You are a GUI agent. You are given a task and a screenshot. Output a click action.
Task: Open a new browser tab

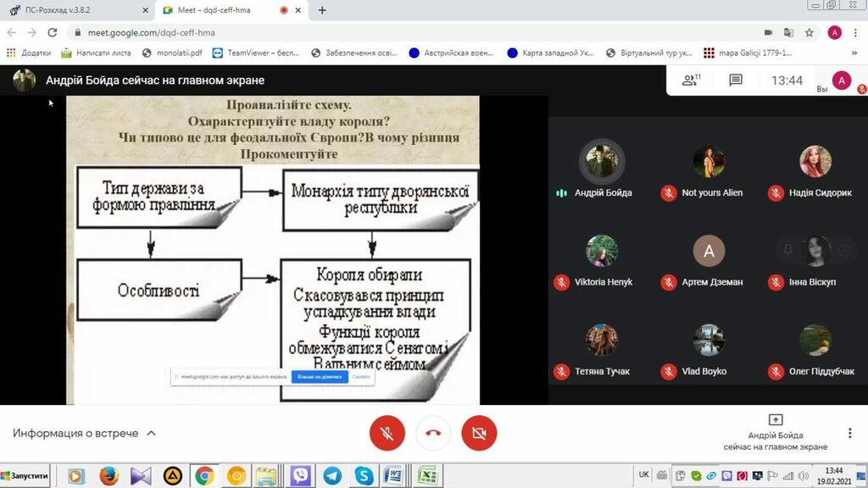(322, 10)
